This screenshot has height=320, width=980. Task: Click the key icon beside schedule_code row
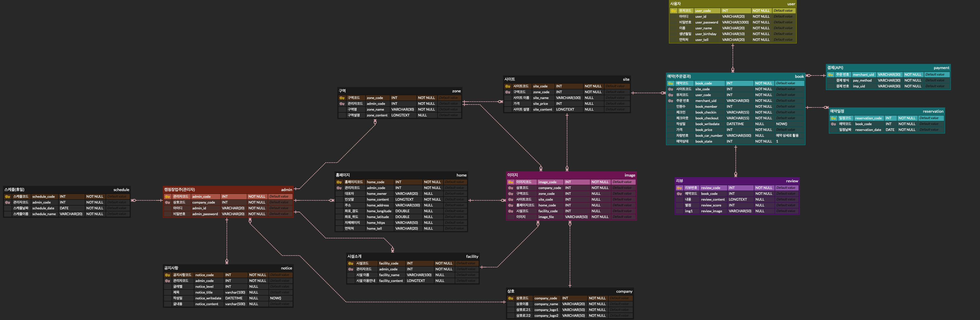[7, 197]
